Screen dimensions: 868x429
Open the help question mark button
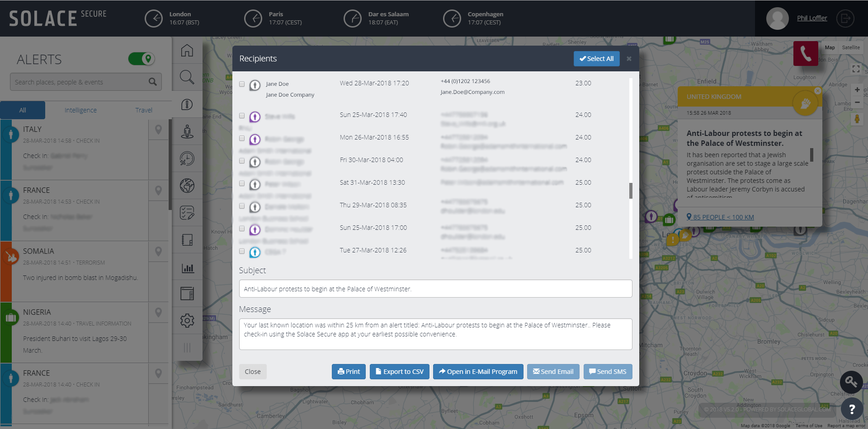coord(852,409)
